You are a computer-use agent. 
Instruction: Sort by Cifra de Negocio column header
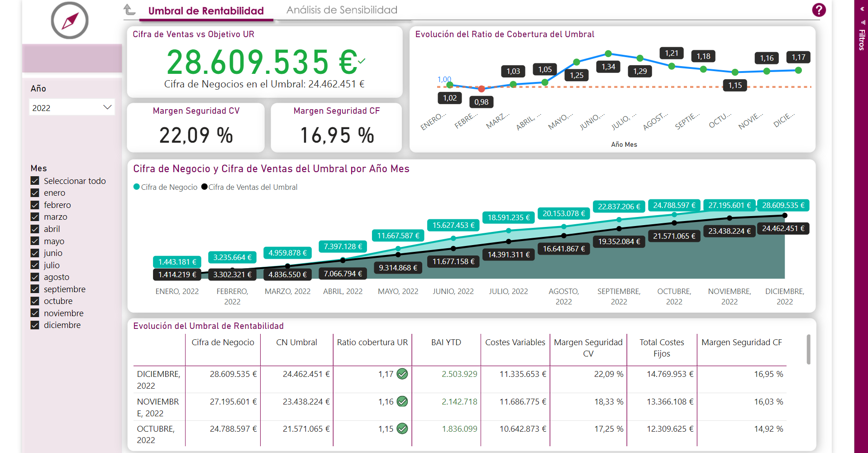click(x=223, y=342)
